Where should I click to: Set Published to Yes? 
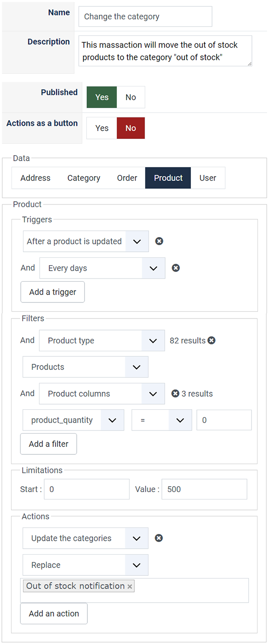coord(102,97)
